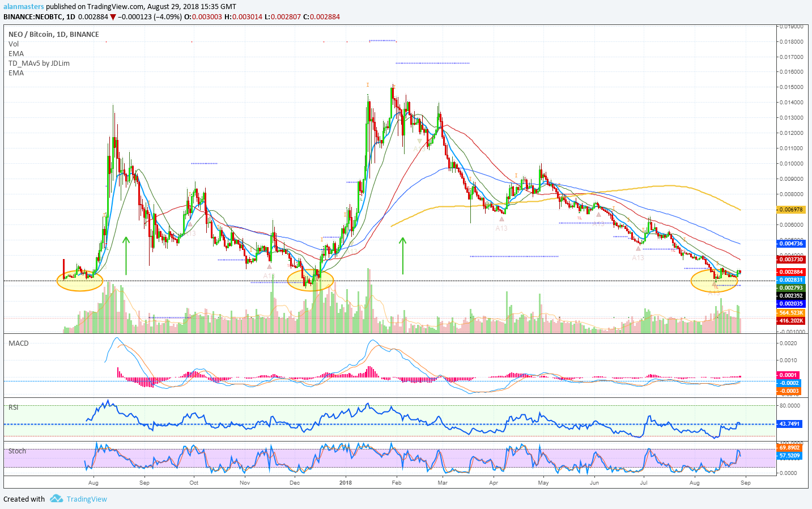The image size is (812, 509).
Task: Click the Nov label on time axis
Action: click(x=245, y=483)
